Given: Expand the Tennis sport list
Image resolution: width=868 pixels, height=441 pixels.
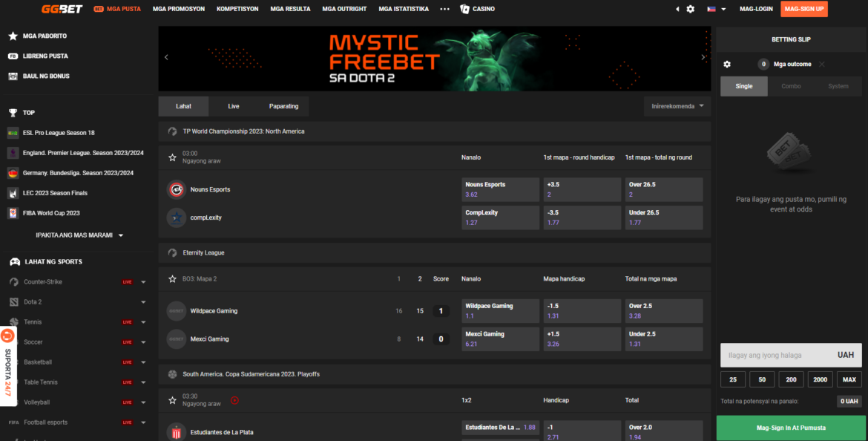Looking at the screenshot, I should (x=143, y=322).
